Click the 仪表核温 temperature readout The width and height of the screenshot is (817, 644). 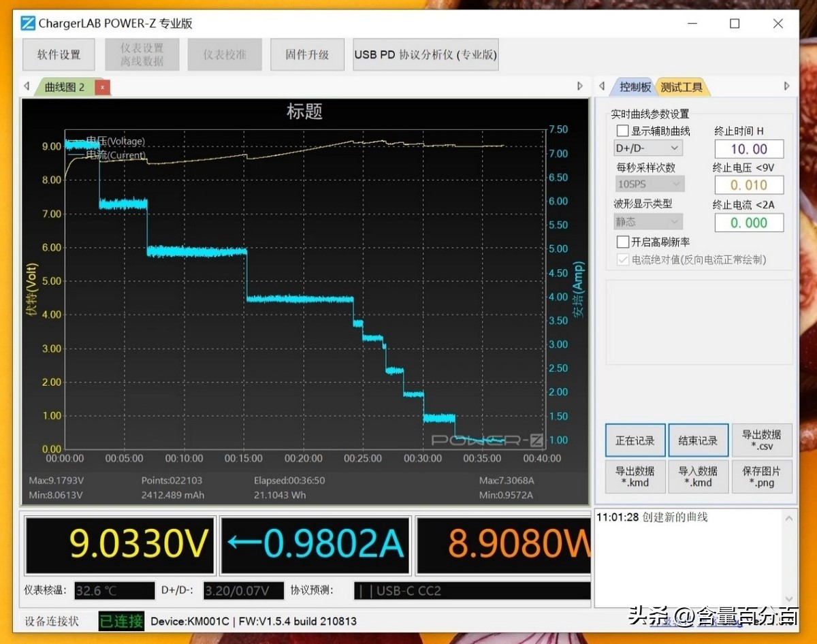coord(114,591)
